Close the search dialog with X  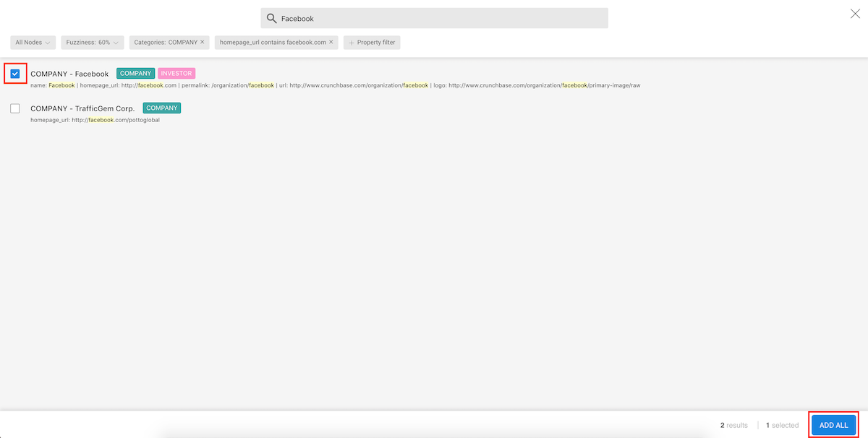[855, 14]
